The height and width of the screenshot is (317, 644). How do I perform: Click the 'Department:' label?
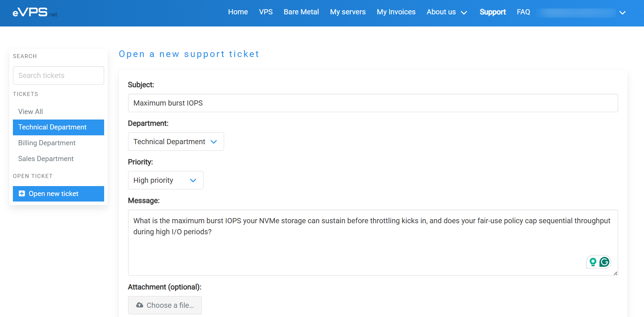point(148,123)
